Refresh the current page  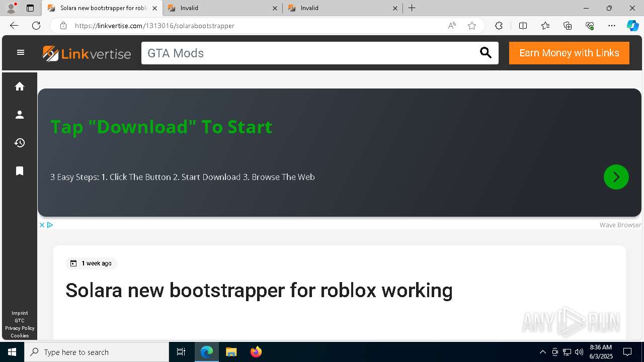tap(36, 26)
